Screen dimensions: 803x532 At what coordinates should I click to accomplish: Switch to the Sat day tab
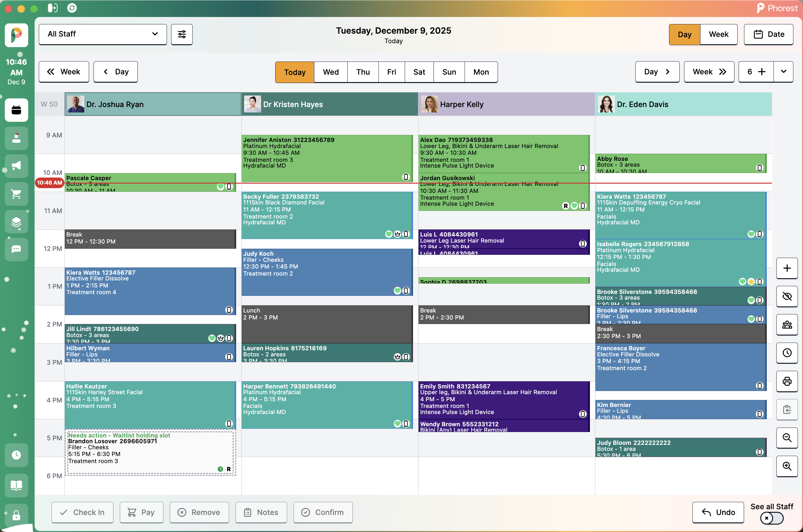(x=419, y=72)
